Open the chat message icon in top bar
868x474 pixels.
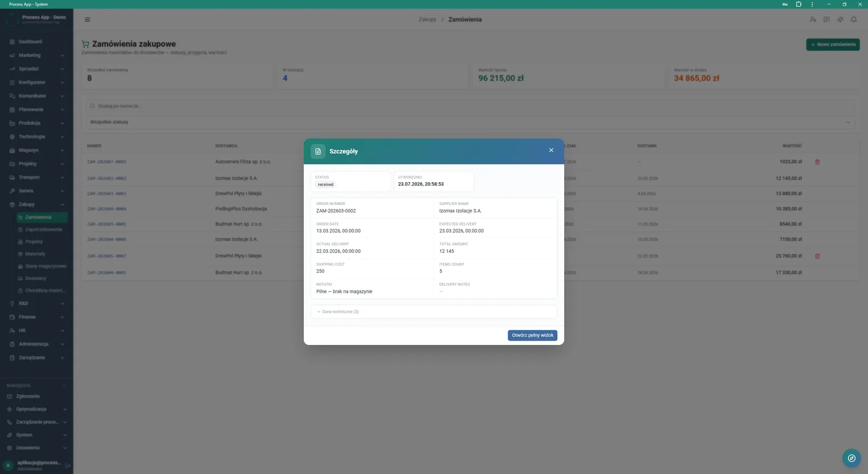point(826,20)
